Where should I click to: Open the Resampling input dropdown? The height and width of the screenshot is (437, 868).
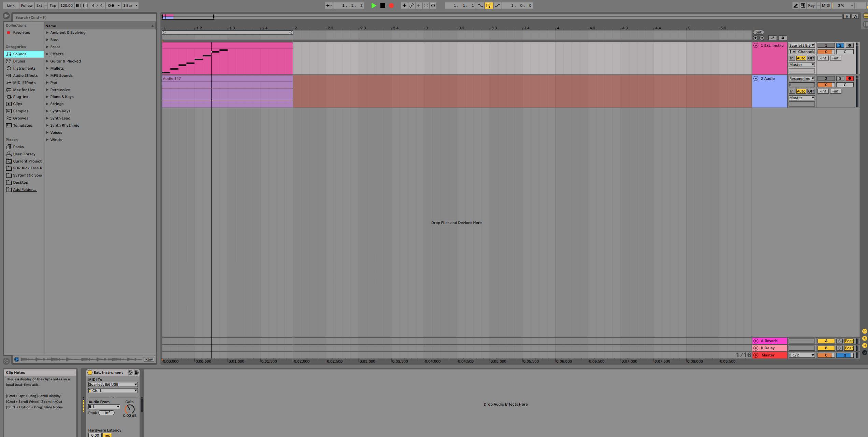[x=801, y=79]
